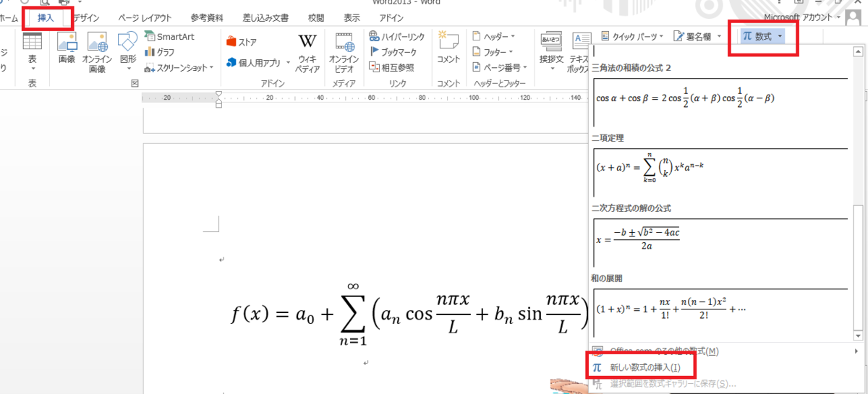Open the ストア add-in store
This screenshot has height=394, width=868.
pyautogui.click(x=242, y=42)
